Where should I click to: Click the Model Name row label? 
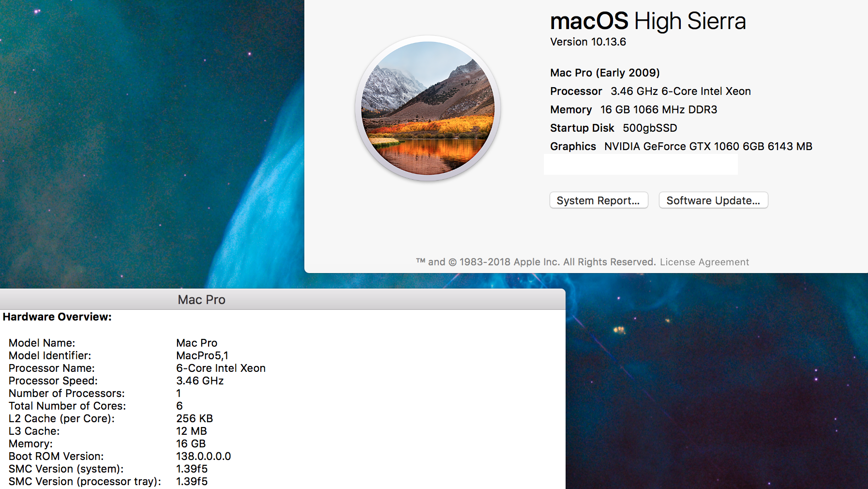coord(42,343)
